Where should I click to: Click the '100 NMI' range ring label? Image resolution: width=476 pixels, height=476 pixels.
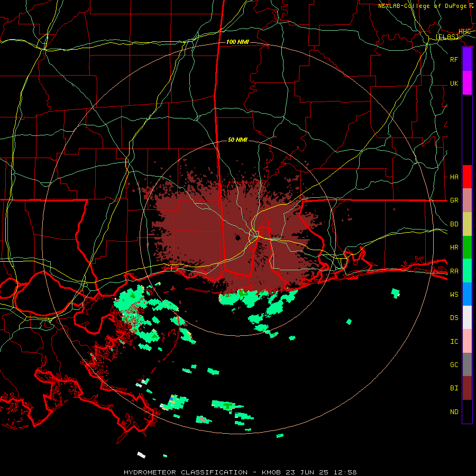(x=237, y=42)
